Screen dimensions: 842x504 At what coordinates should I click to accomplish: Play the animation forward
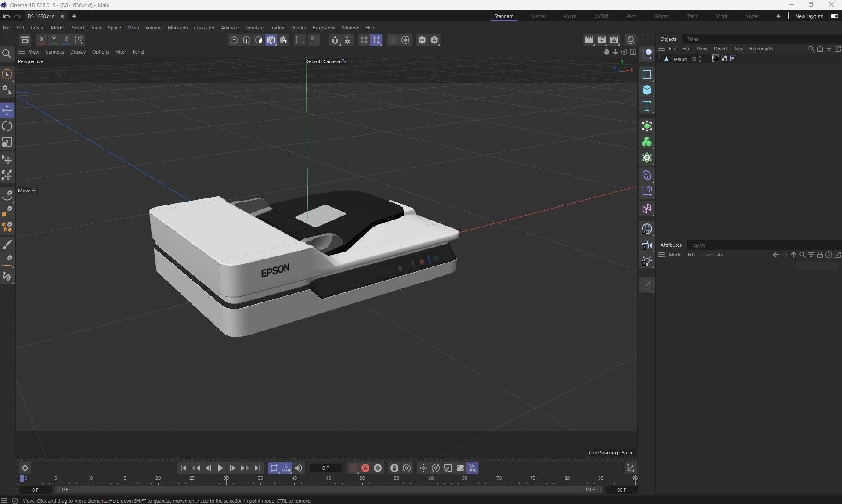pyautogui.click(x=220, y=468)
